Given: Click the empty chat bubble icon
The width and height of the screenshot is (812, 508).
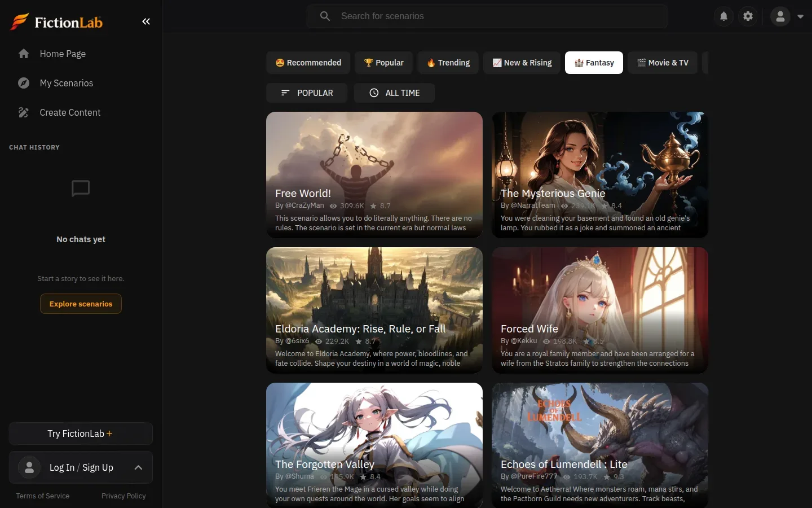Looking at the screenshot, I should click(81, 189).
